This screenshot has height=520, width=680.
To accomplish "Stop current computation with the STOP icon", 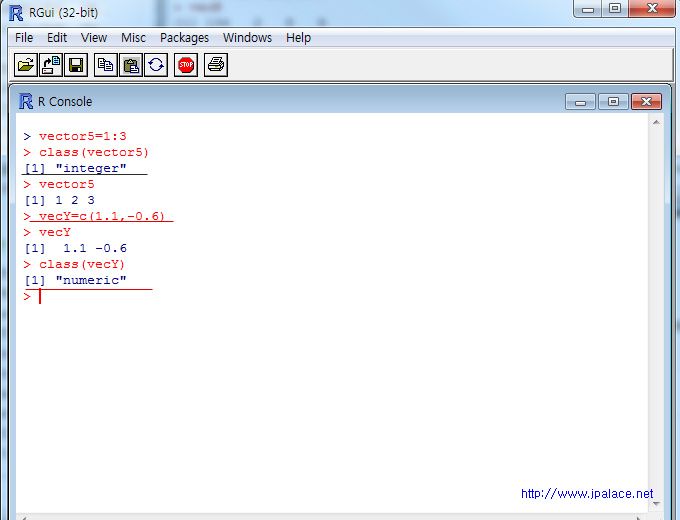I will click(186, 65).
